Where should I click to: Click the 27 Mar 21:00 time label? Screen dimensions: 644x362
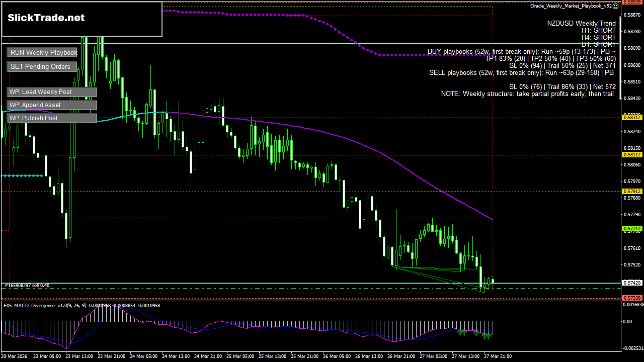pos(498,356)
